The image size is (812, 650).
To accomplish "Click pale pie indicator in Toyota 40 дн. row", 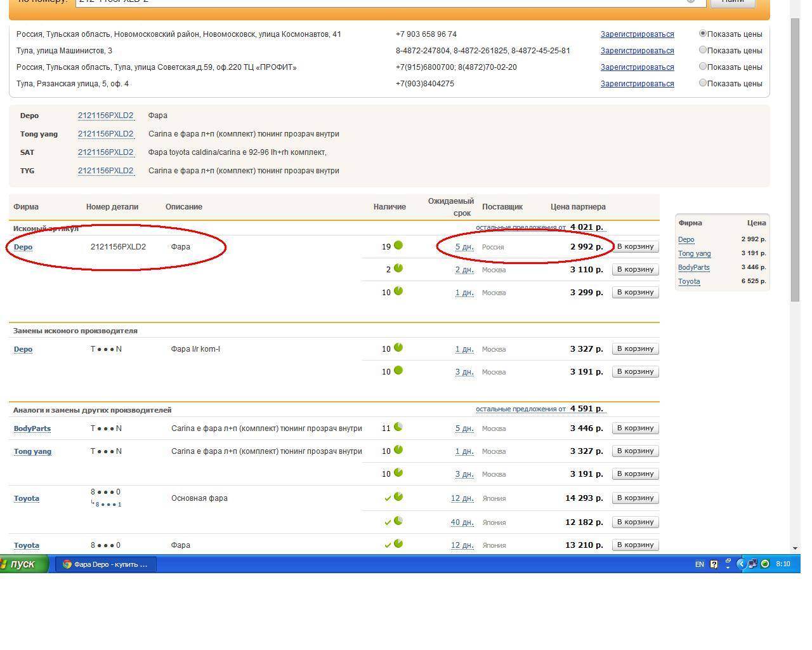I will 398,521.
